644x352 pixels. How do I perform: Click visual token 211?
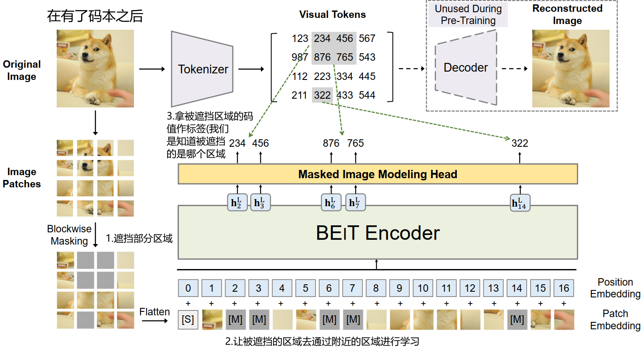point(300,95)
